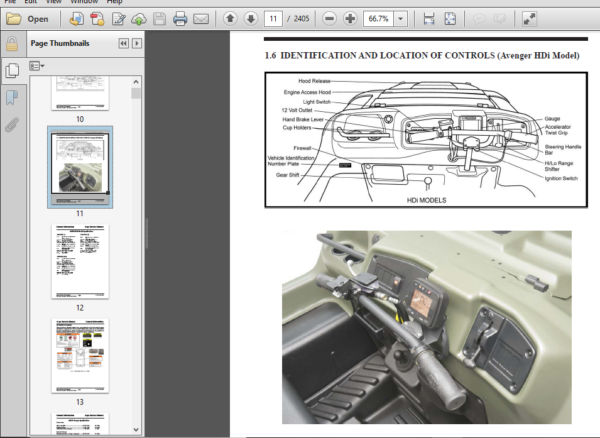Open the Bookmarks panel icon
The image size is (600, 438).
[12, 98]
